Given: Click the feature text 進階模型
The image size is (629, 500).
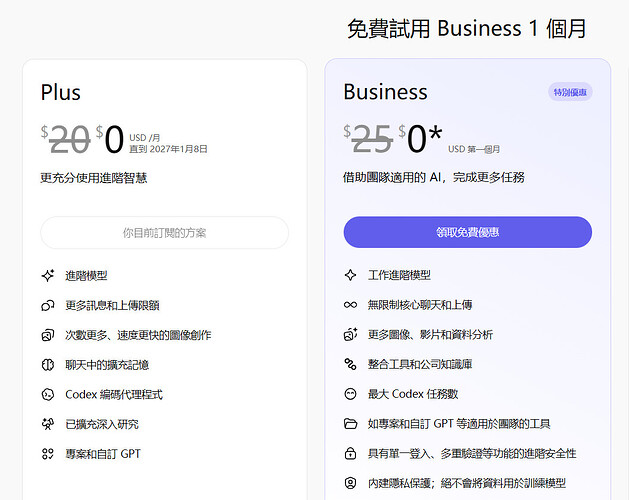Looking at the screenshot, I should click(x=86, y=276).
